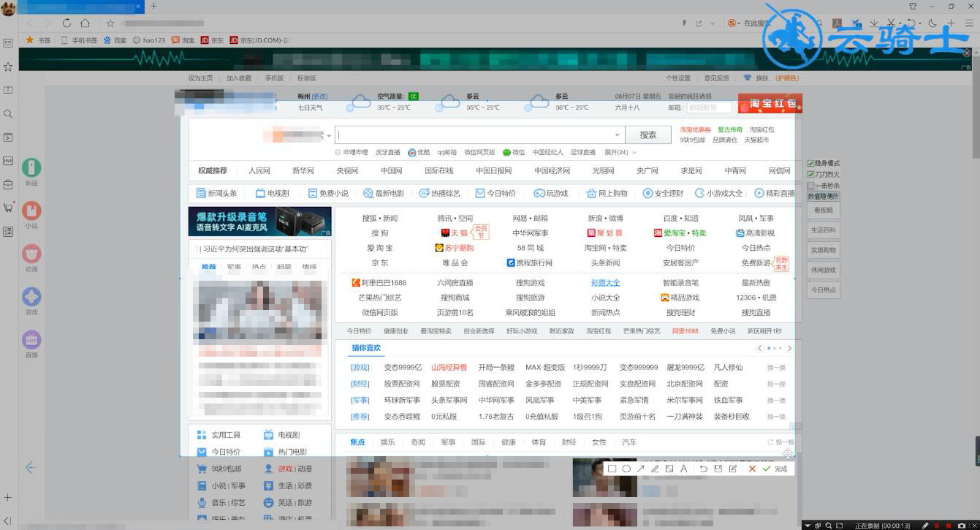This screenshot has height=530, width=980.
Task: Switch to the 娱乐 news tab
Action: pyautogui.click(x=387, y=442)
